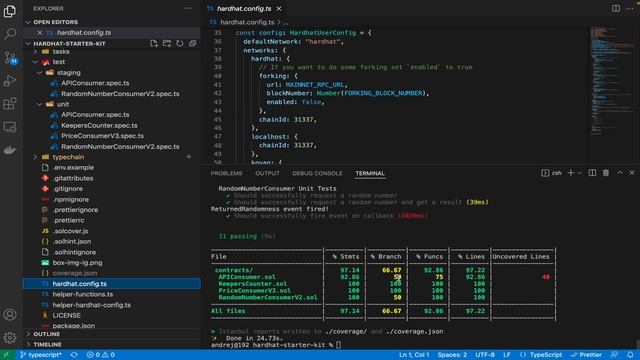Viewport: 640px width, 360px height.
Task: Switch to the Output panel tab
Action: [267, 173]
